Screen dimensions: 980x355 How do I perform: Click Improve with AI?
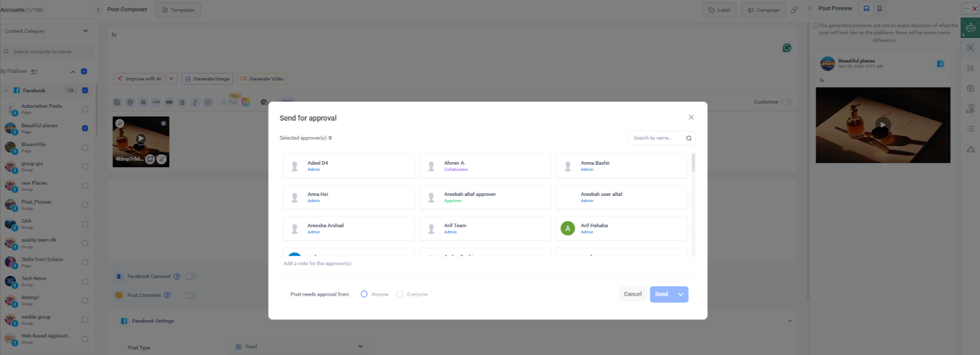(139, 79)
